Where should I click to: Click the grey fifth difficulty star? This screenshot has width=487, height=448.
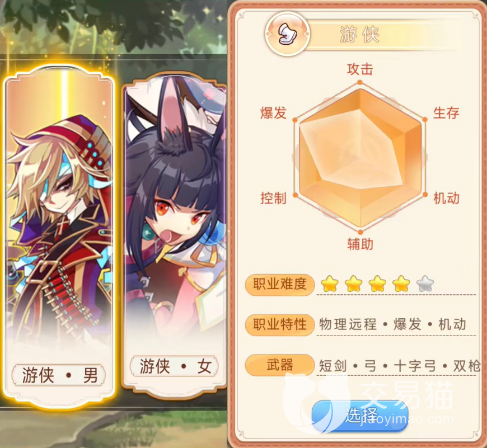pos(425,284)
